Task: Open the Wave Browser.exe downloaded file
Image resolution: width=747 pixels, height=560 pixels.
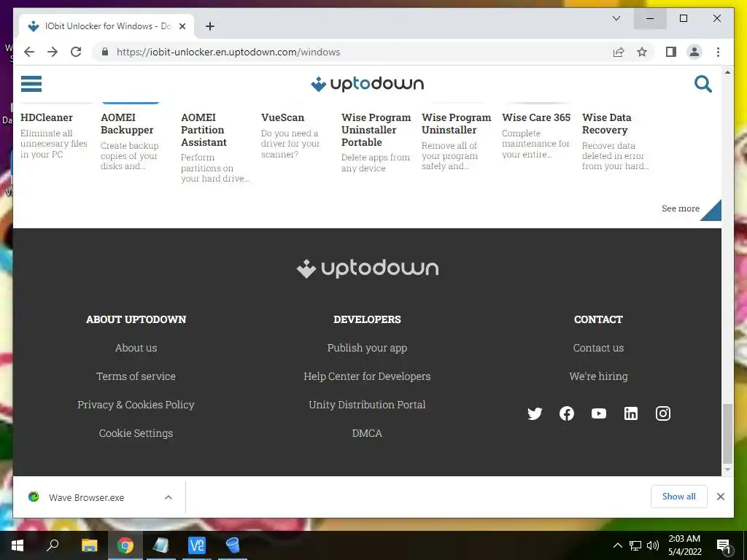Action: click(x=86, y=497)
